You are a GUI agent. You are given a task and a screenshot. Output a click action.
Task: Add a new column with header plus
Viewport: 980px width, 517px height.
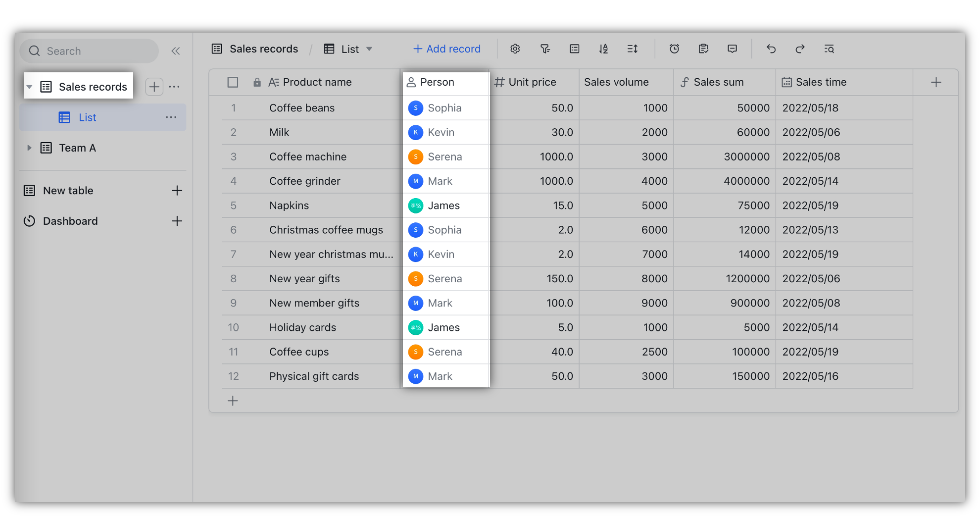[x=935, y=83]
